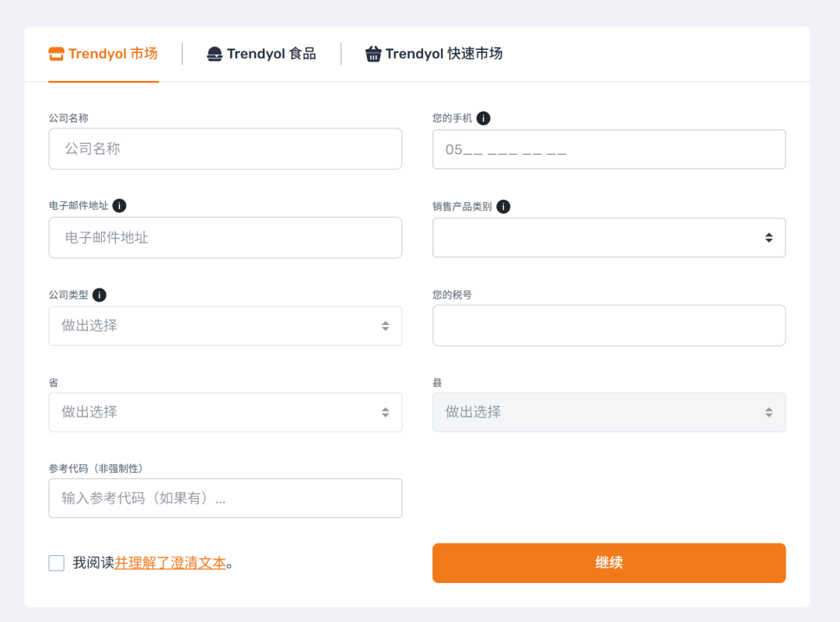Click the Trendyol 快速市场 basket icon
This screenshot has height=622, width=840.
373,54
